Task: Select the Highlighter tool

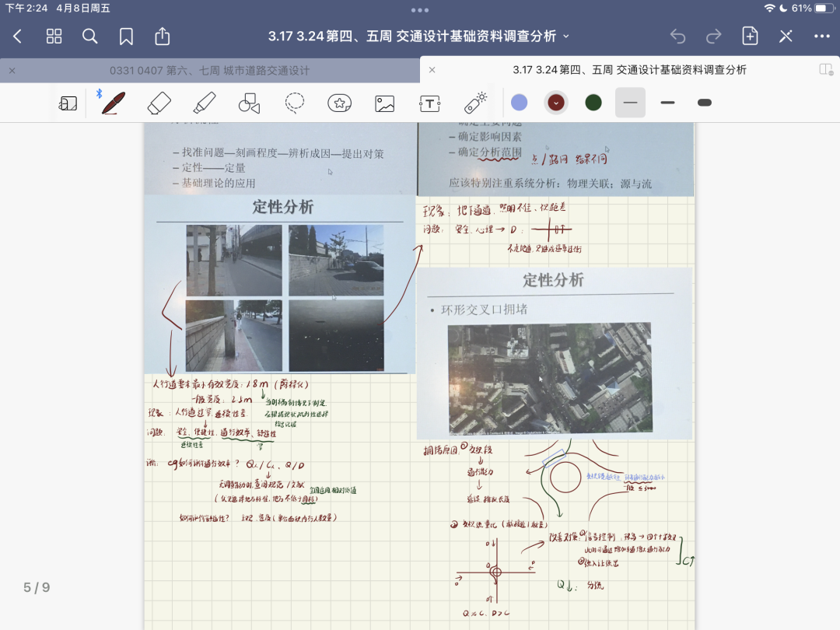Action: coord(203,103)
